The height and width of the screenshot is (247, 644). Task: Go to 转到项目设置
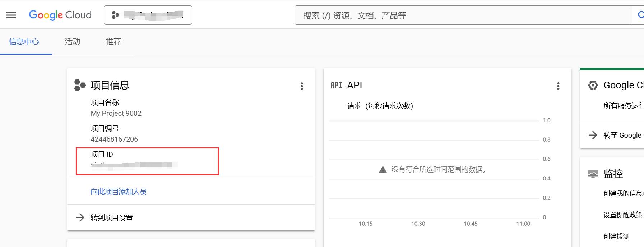[x=112, y=218]
